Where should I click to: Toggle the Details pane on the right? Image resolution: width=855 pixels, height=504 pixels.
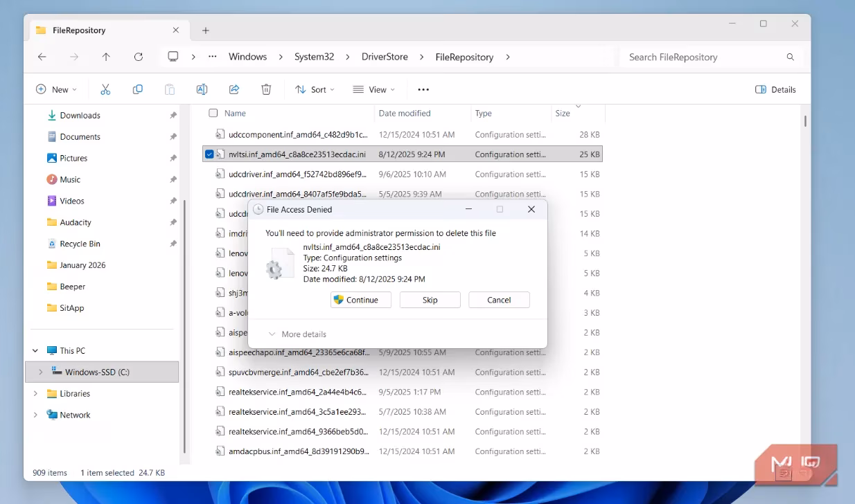(775, 89)
